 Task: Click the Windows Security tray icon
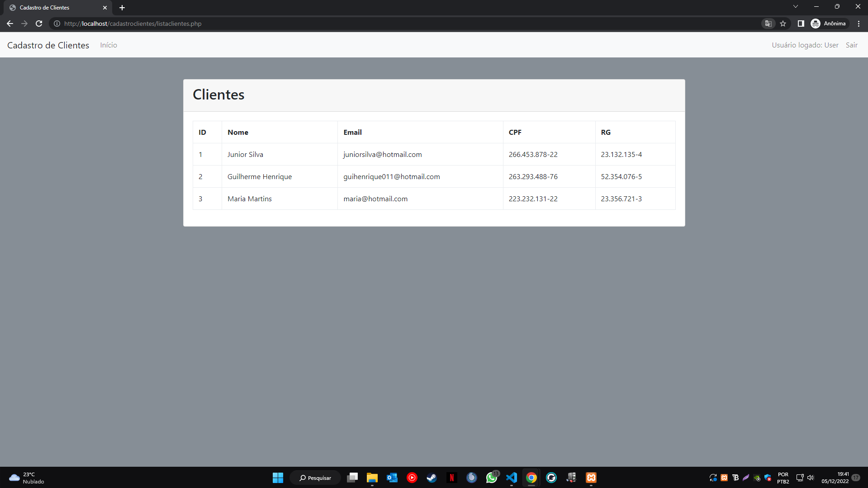(x=768, y=478)
